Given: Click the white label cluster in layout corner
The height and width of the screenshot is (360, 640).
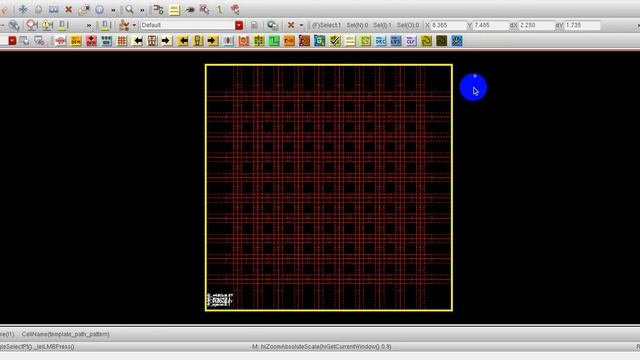Looking at the screenshot, I should (x=220, y=300).
